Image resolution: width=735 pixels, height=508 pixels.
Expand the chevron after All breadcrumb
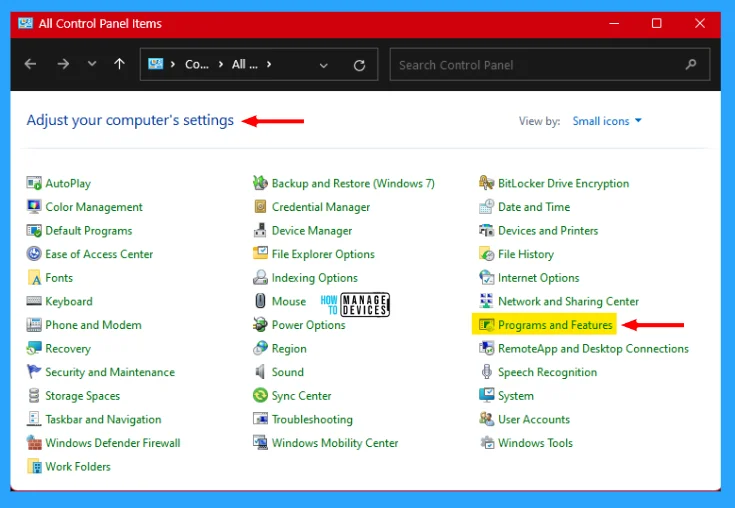click(x=269, y=64)
